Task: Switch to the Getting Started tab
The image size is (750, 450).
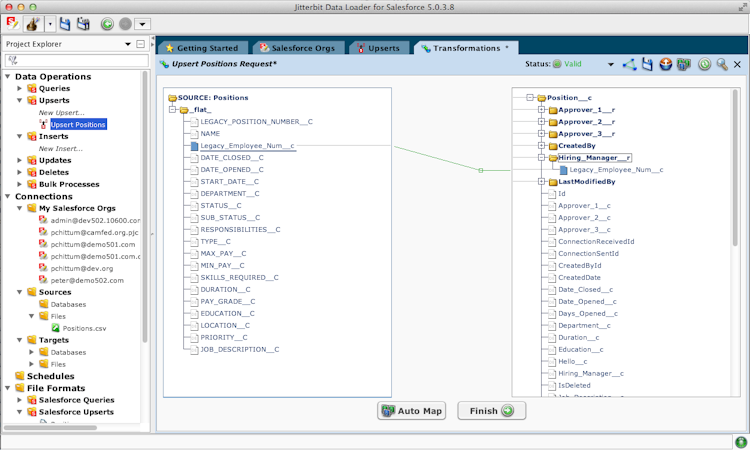Action: point(202,48)
